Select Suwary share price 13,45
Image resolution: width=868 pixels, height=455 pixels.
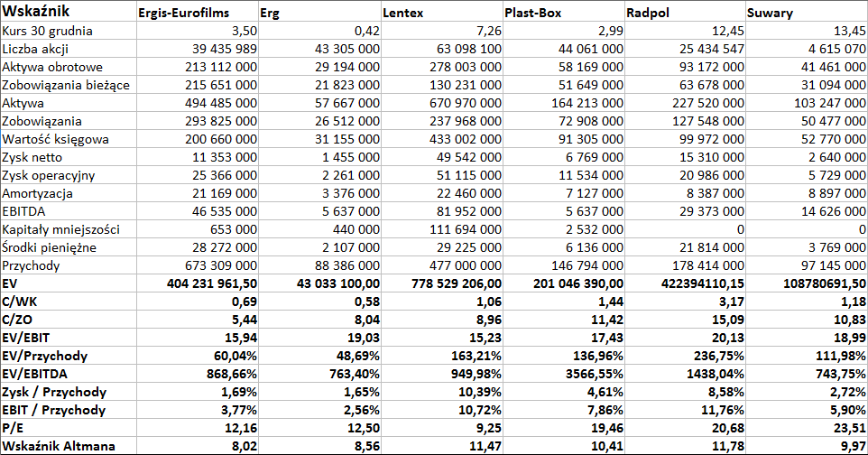point(807,31)
